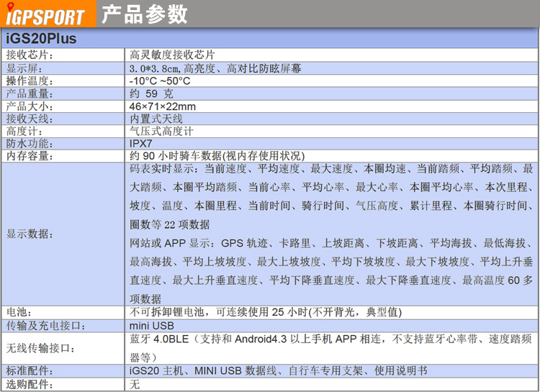Click the line starting 最高海拔、平均上坡坡度
The width and height of the screenshot is (540, 392).
pos(331,262)
